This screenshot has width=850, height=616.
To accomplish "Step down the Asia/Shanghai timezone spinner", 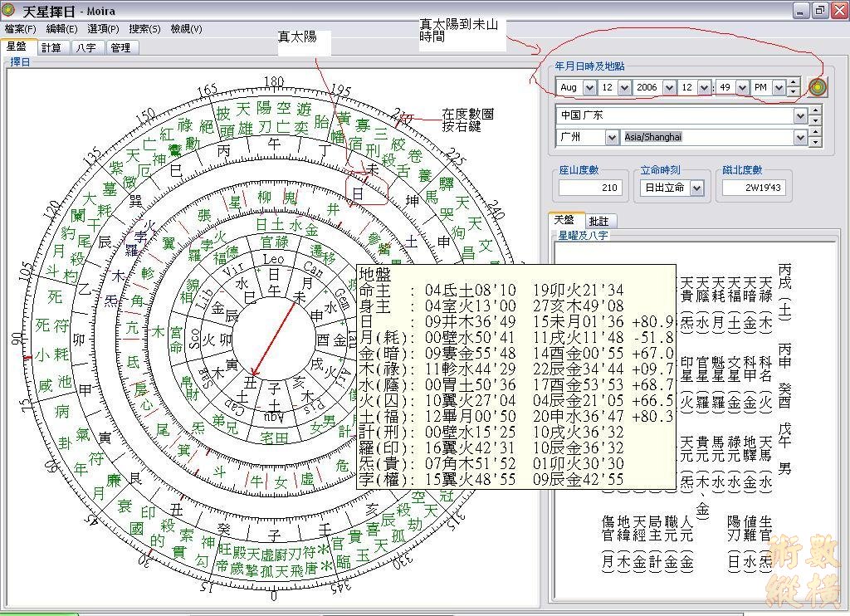I will [x=814, y=142].
